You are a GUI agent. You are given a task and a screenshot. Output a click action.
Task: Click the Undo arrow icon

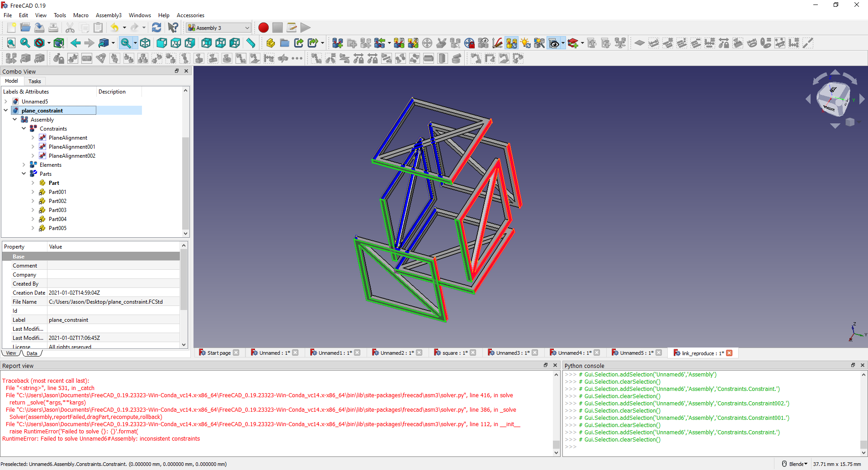(114, 28)
